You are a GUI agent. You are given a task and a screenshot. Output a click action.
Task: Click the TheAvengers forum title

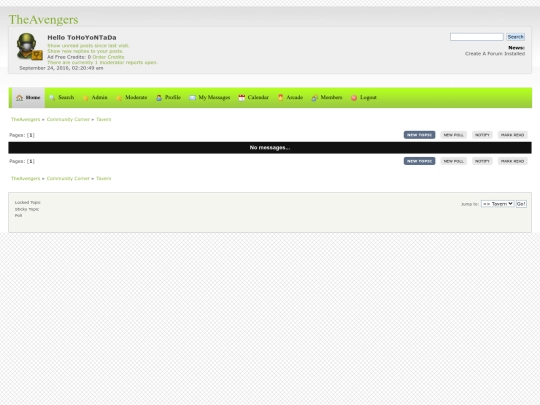point(43,20)
